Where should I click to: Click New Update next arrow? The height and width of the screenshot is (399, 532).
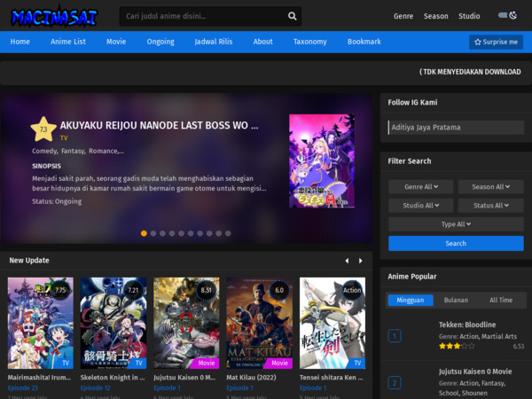(360, 261)
